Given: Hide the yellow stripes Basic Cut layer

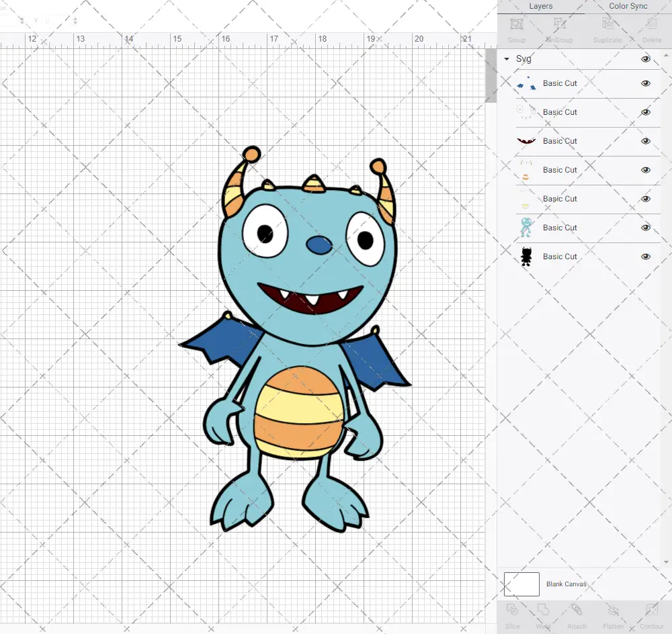Looking at the screenshot, I should coord(645,199).
